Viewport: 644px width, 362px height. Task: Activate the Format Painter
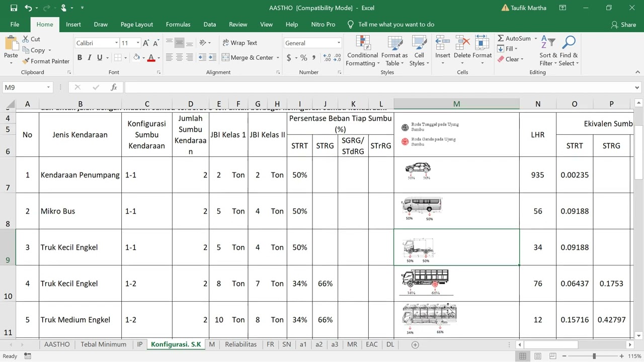click(x=46, y=61)
